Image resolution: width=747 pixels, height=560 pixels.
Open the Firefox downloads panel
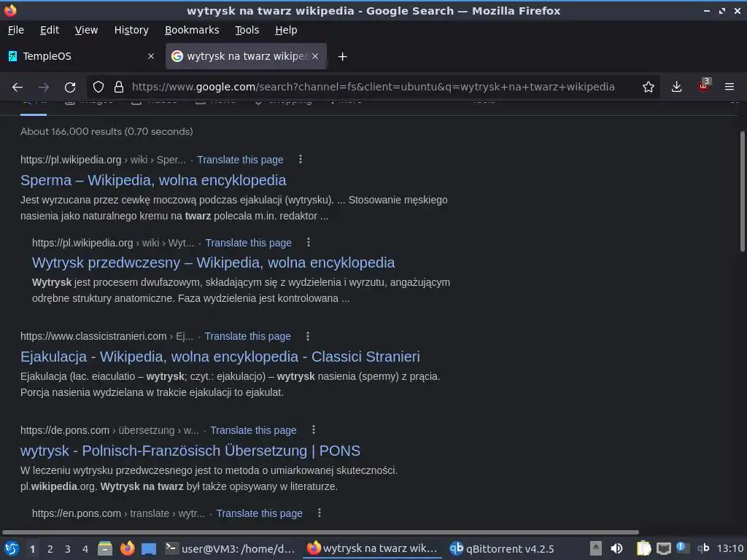pyautogui.click(x=676, y=87)
